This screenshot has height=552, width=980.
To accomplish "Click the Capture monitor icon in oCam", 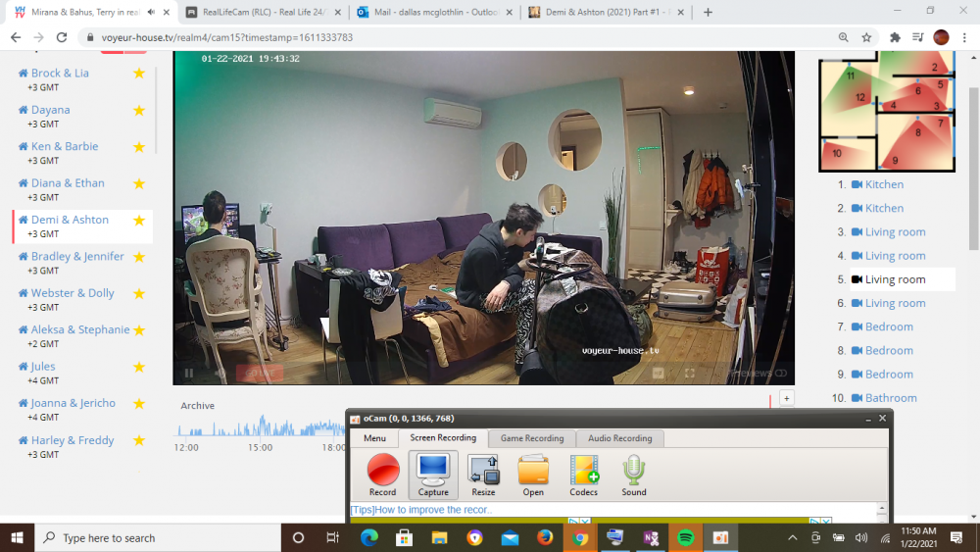I will [x=433, y=471].
